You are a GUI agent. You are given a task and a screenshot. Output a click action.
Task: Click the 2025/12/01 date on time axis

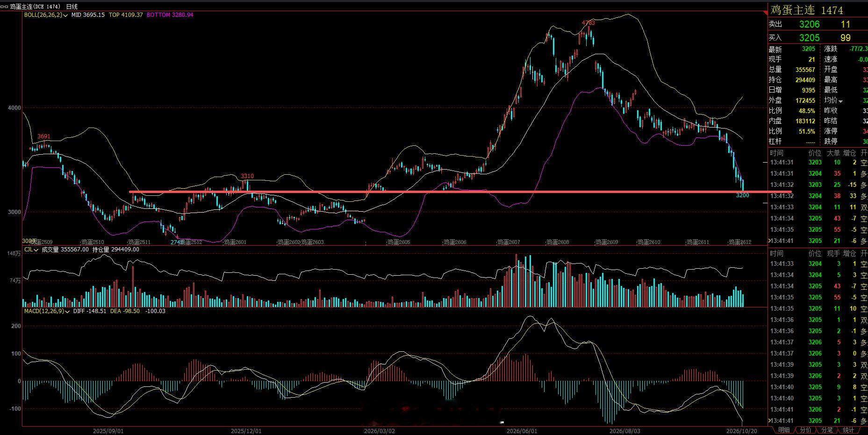pos(246,431)
